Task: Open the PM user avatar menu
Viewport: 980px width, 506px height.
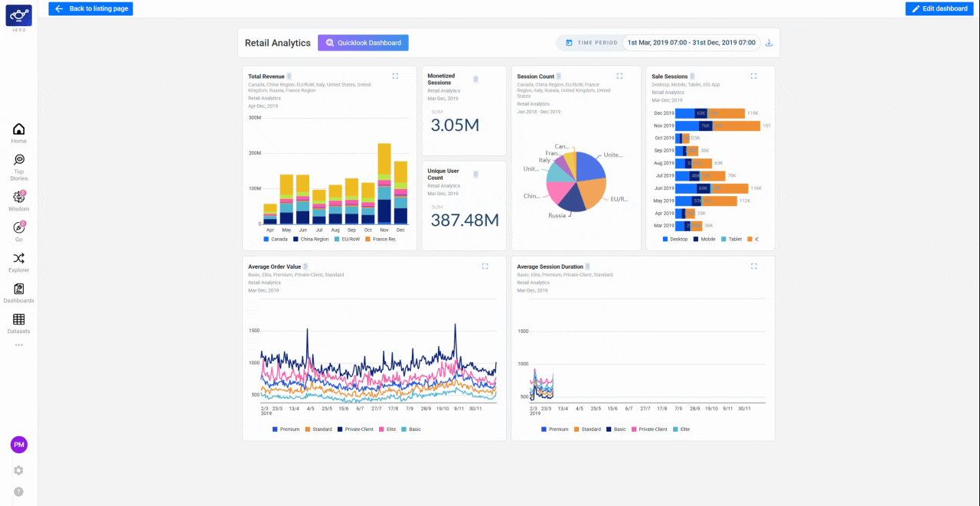Action: point(18,445)
